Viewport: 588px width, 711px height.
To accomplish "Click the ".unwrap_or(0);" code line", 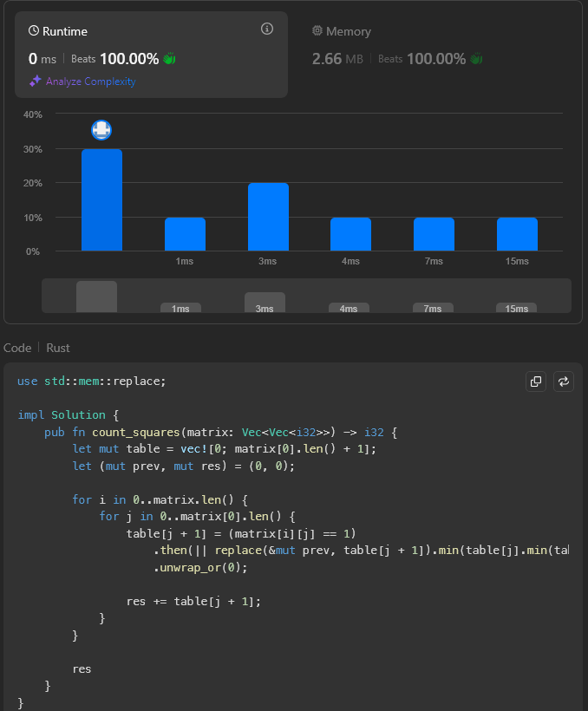I will [x=200, y=568].
